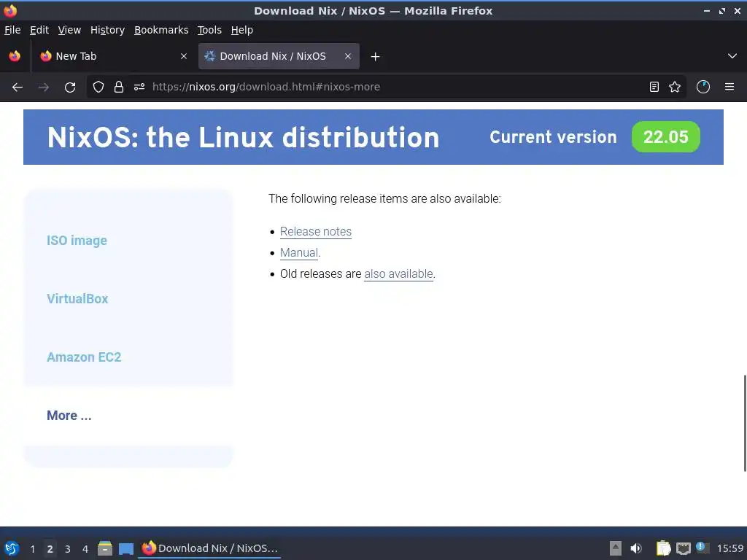The image size is (747, 560).
Task: Open the Help menu
Action: pos(242,30)
